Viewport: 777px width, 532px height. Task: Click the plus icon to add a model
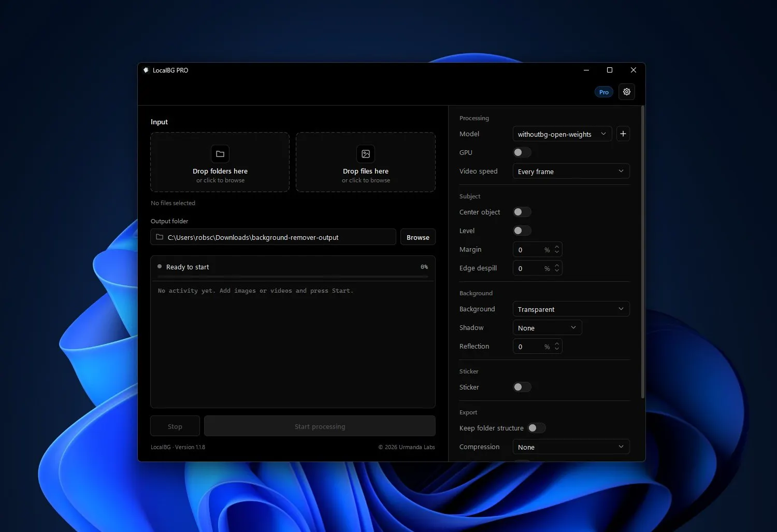tap(623, 134)
